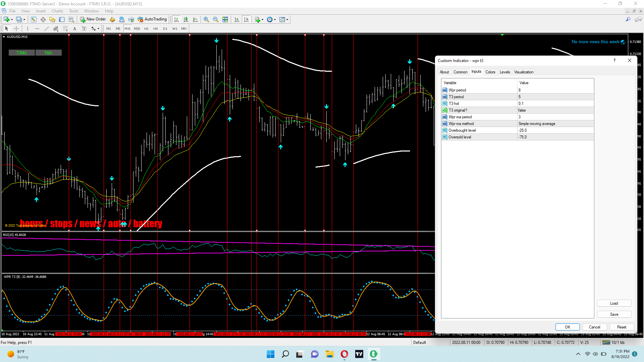
Task: Select the trendline drawing tool
Action: click(x=47, y=28)
